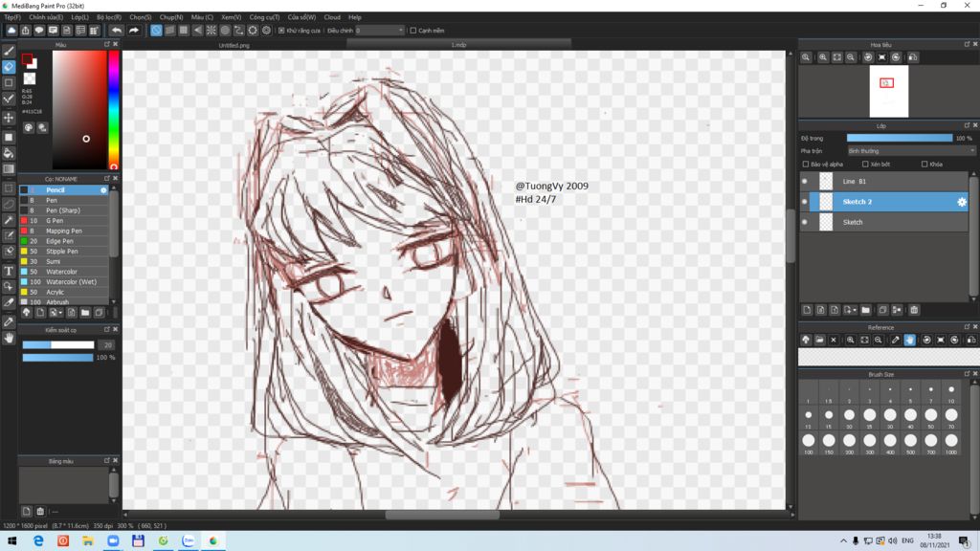This screenshot has width=980, height=551.
Task: Select the Brush tool in left toolbar
Action: [x=9, y=51]
